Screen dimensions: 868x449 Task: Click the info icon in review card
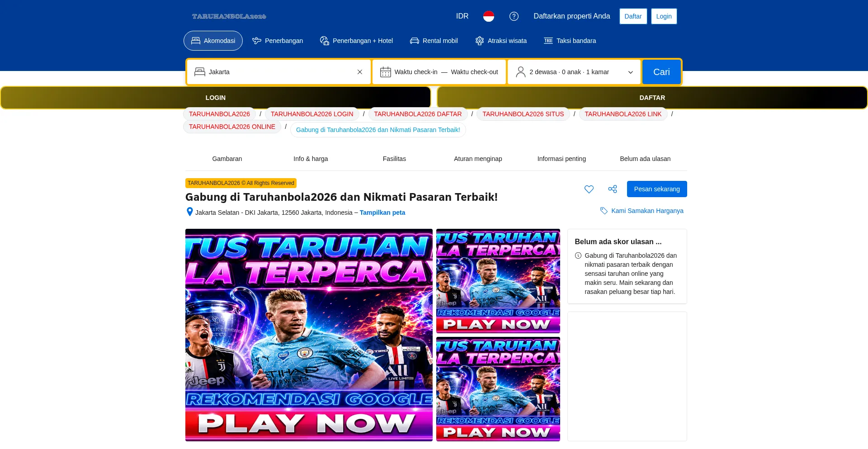(x=578, y=255)
